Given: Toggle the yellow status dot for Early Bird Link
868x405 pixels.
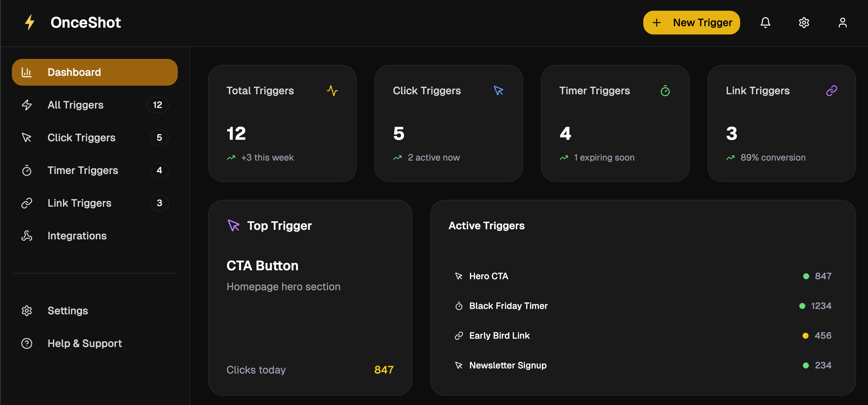Looking at the screenshot, I should (806, 336).
